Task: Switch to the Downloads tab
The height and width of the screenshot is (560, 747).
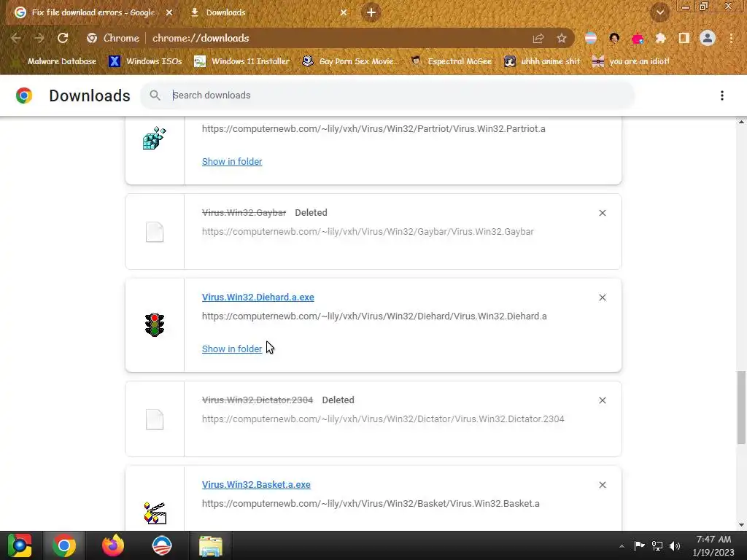Action: coord(268,13)
